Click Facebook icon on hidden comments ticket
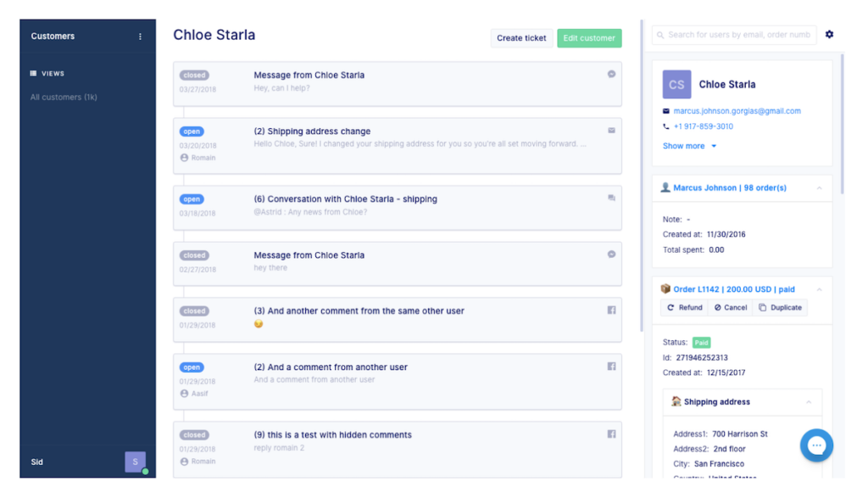868x504 pixels. pos(611,434)
